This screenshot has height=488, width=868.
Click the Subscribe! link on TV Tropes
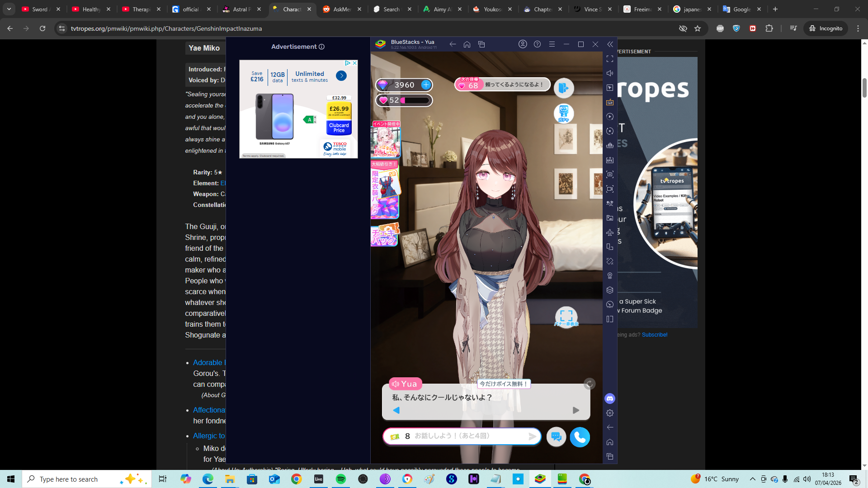click(x=655, y=335)
